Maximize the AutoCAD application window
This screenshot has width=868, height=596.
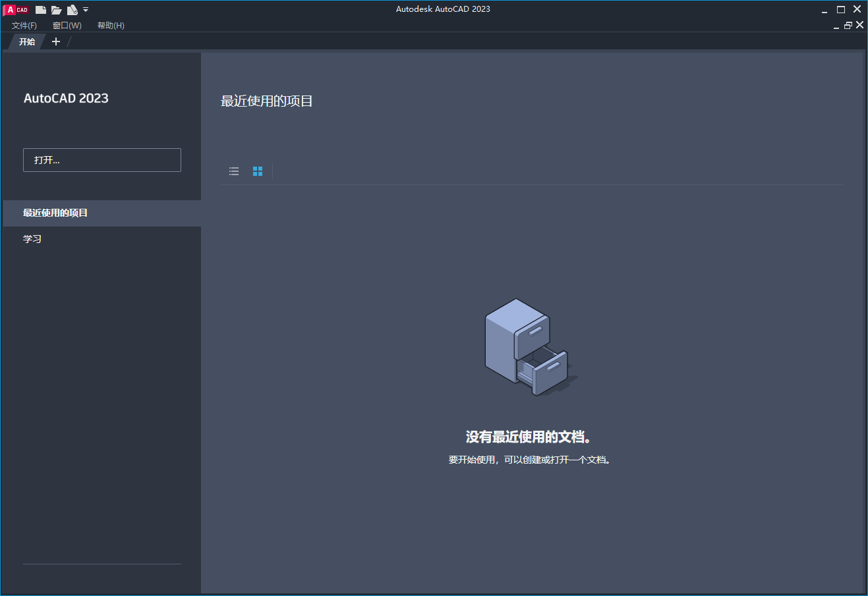click(x=841, y=10)
